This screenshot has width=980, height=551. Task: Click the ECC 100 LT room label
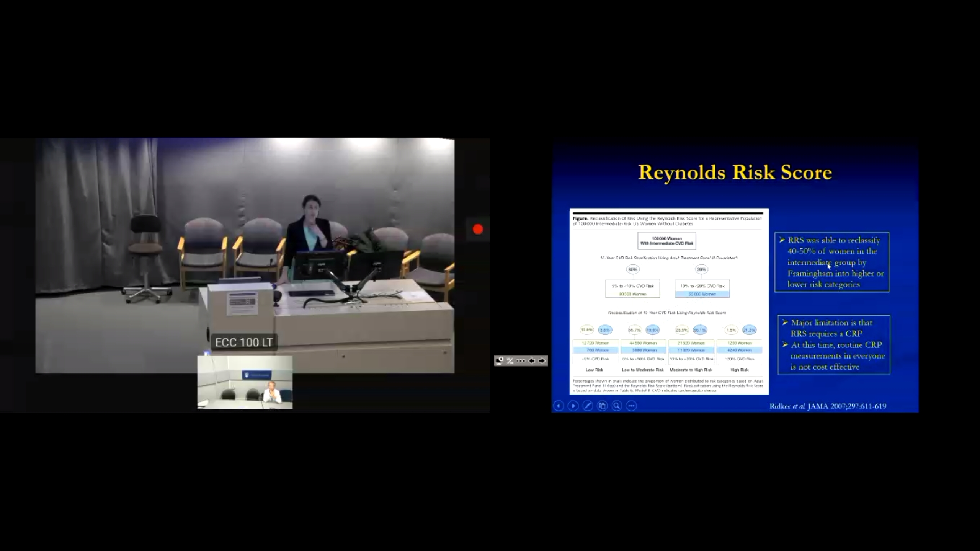(x=244, y=342)
